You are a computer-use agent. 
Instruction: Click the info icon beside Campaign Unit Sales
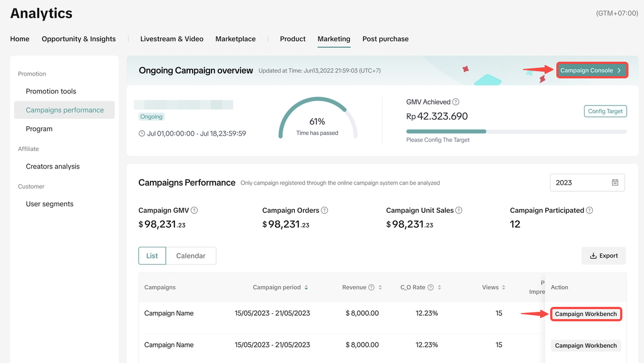click(459, 211)
